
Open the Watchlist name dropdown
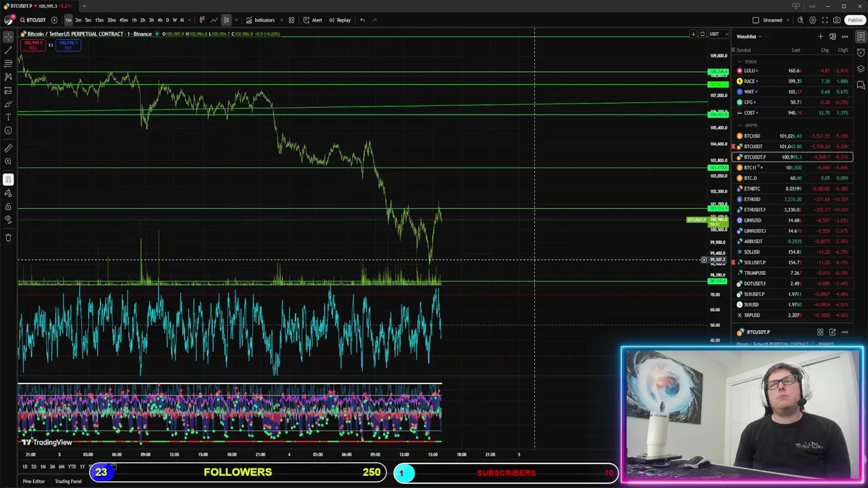[x=749, y=37]
